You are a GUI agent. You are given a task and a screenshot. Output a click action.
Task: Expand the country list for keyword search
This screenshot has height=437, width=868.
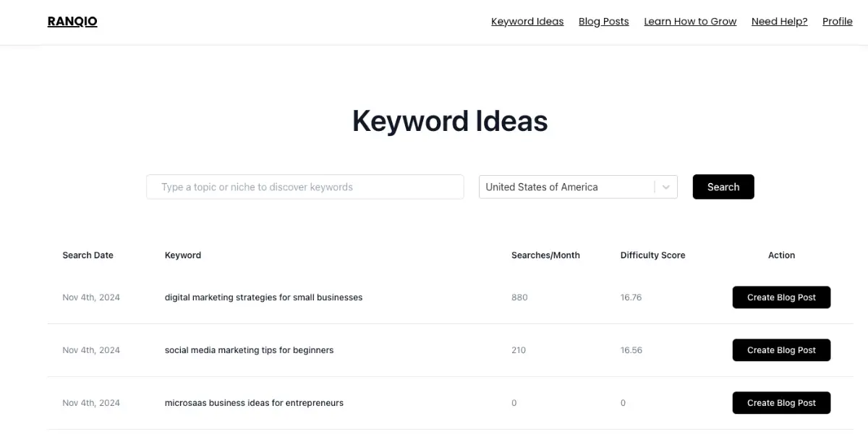click(665, 187)
